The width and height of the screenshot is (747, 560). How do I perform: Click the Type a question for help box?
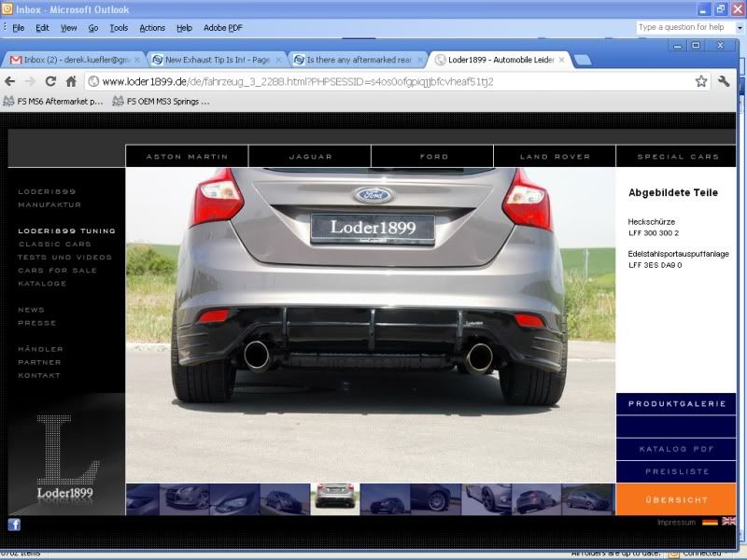[x=684, y=28]
